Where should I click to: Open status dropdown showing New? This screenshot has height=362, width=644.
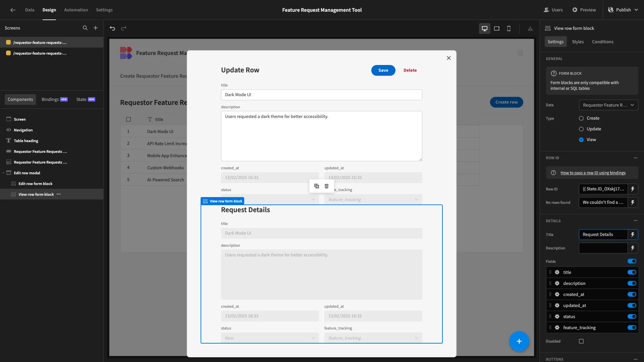point(270,338)
